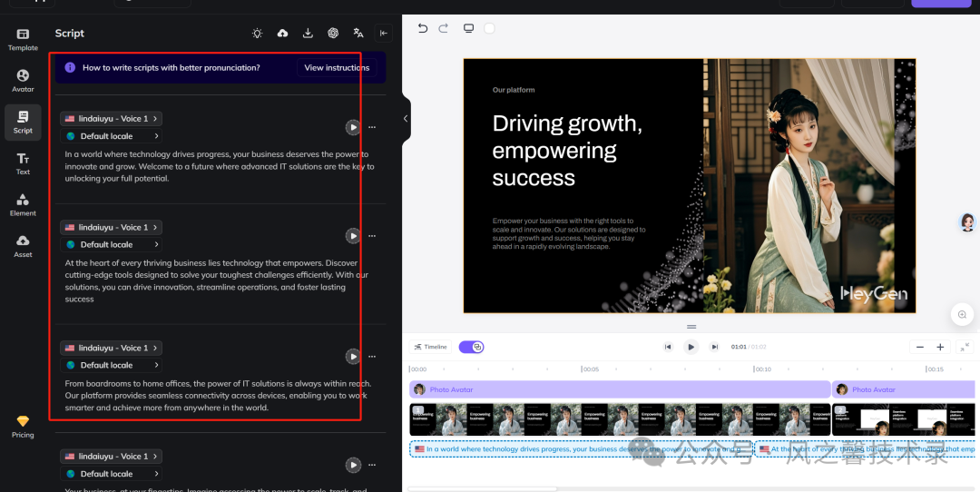Open the Asset panel in sidebar
The image size is (980, 492).
(23, 245)
